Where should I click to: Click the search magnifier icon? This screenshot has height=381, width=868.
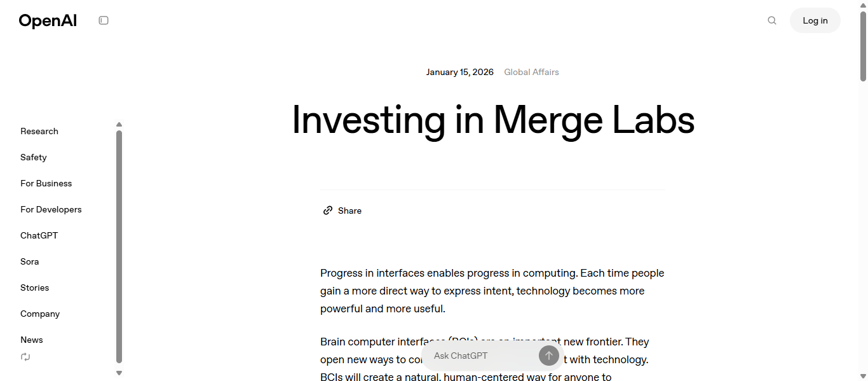772,20
